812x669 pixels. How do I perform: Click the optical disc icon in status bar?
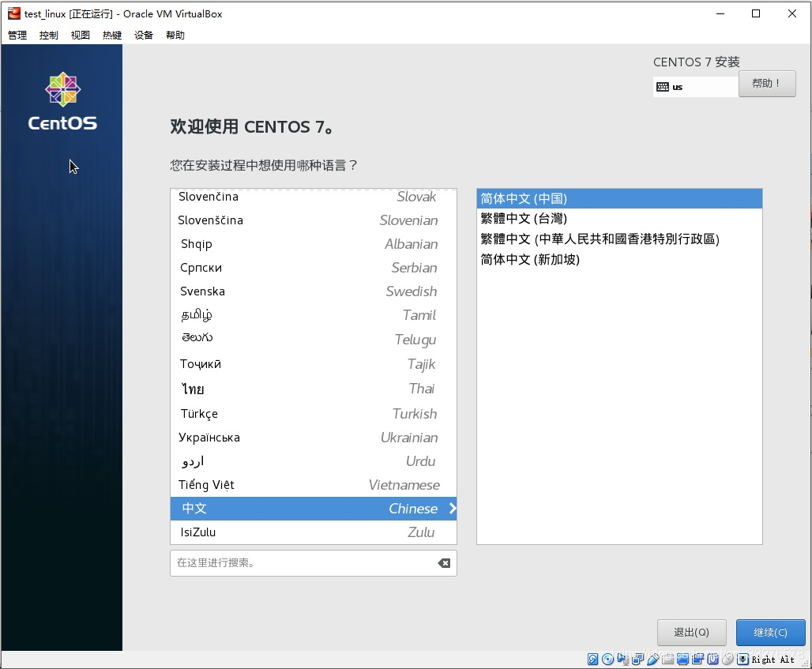click(608, 660)
